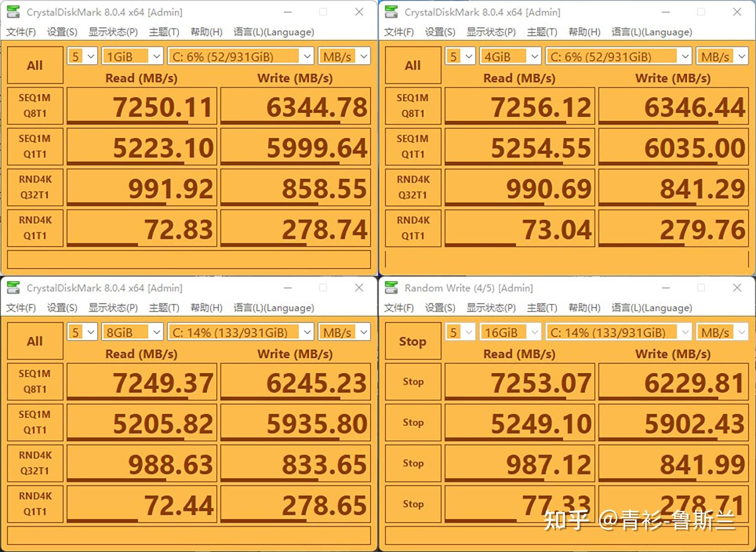Click Stop button beside 7253.07 read result
The image size is (756, 552).
point(413,382)
